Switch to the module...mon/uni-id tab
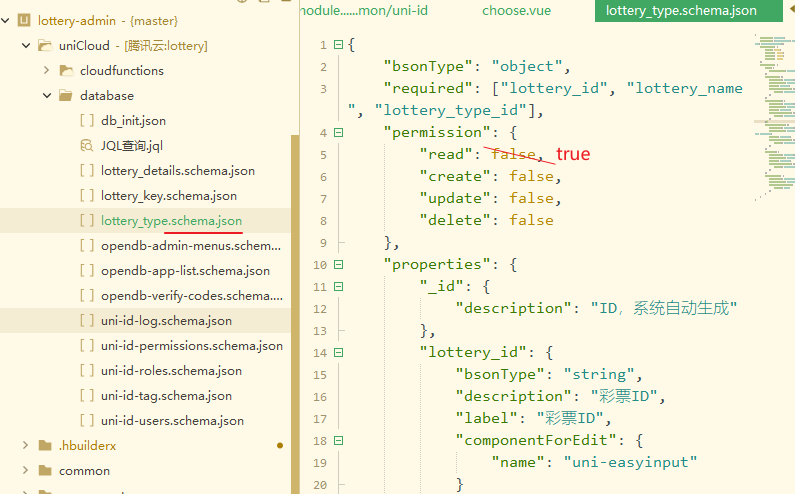 [x=364, y=11]
